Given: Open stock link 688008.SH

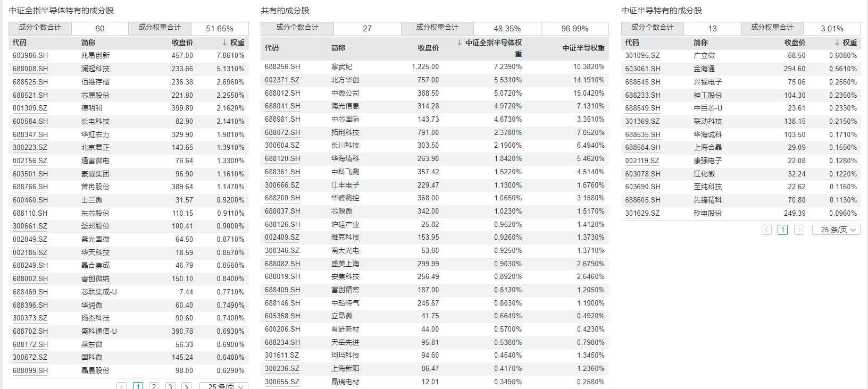Looking at the screenshot, I should tap(30, 69).
